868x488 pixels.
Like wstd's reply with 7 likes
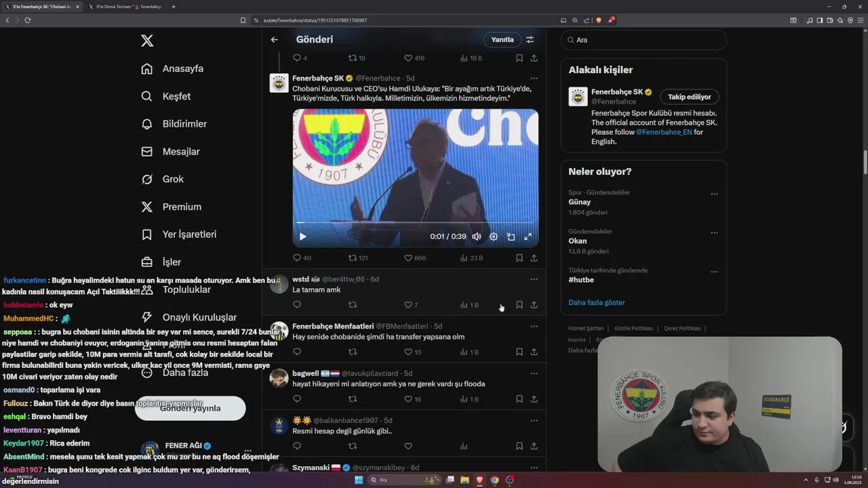click(411, 305)
